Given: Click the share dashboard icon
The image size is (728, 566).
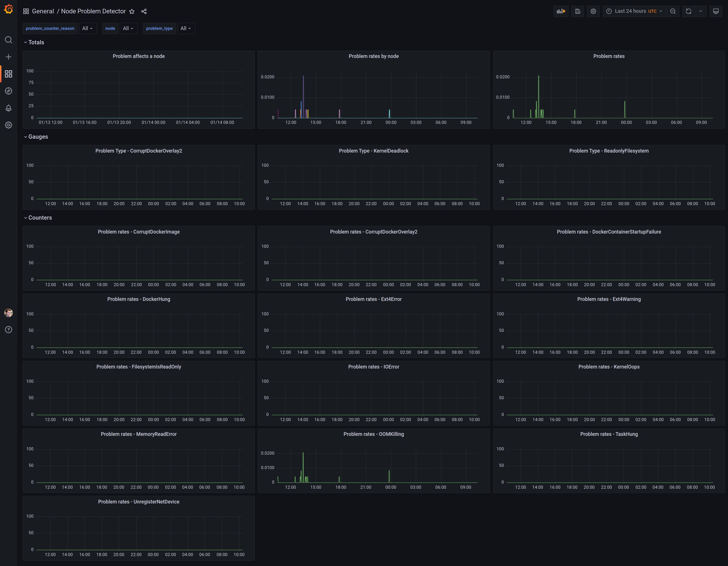Looking at the screenshot, I should click(144, 11).
